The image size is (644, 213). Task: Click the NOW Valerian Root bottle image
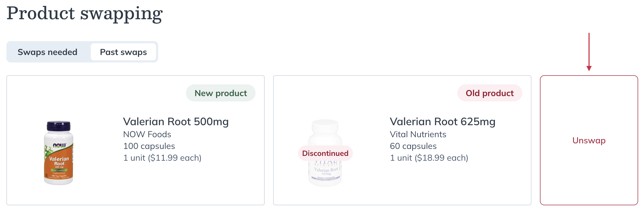coord(59,153)
